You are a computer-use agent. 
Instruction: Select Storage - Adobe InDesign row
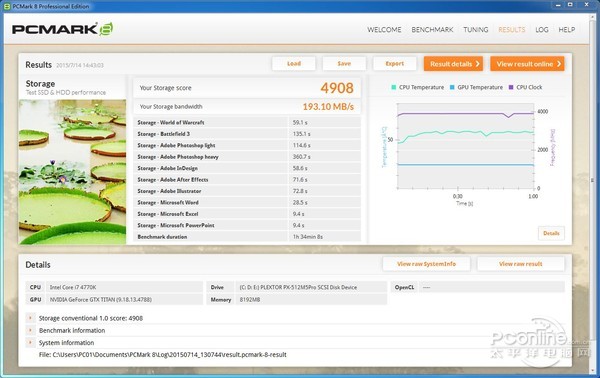(247, 168)
